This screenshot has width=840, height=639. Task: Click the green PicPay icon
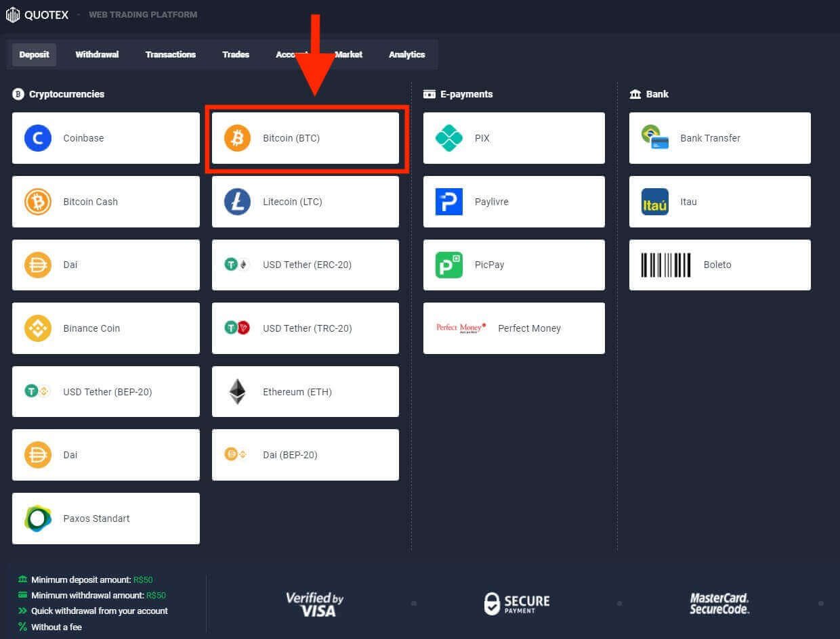(x=448, y=265)
